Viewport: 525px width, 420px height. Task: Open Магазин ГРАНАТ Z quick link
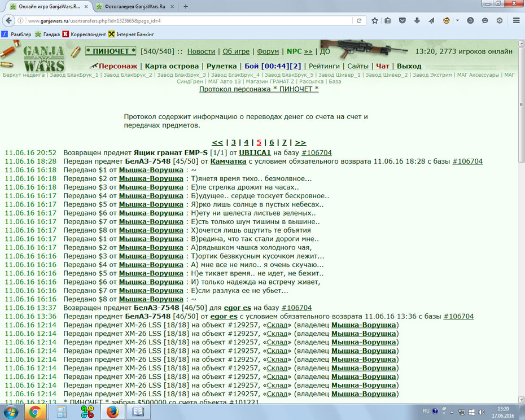270,81
